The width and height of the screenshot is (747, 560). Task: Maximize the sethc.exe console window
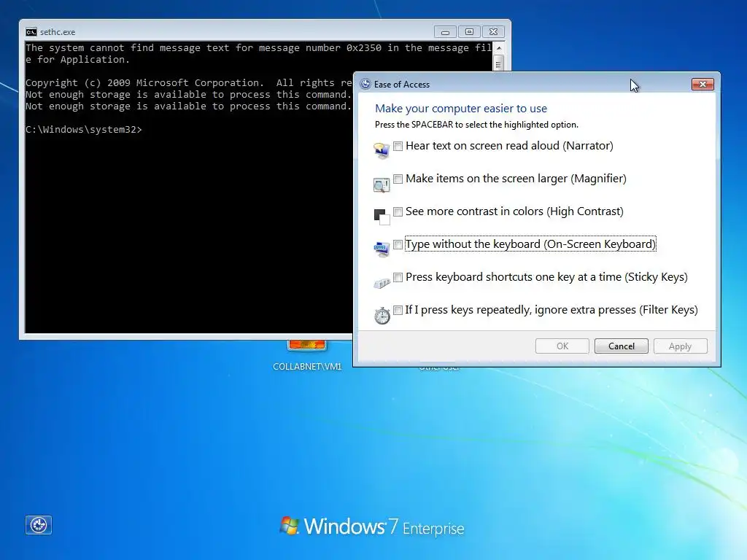click(x=469, y=32)
